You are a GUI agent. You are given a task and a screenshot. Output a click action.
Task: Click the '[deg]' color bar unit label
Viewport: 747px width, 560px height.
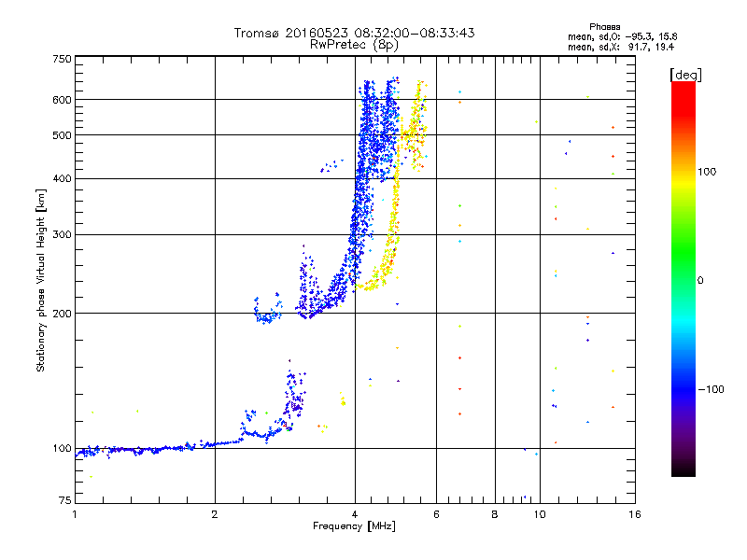pyautogui.click(x=685, y=75)
